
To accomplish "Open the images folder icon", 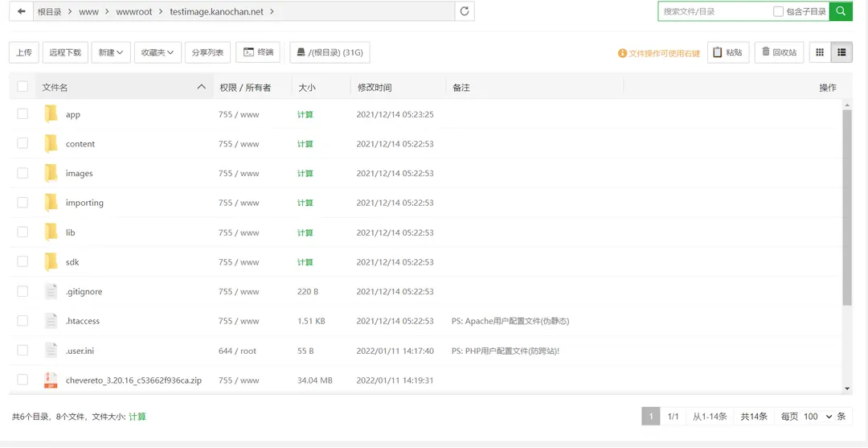I will 51,173.
